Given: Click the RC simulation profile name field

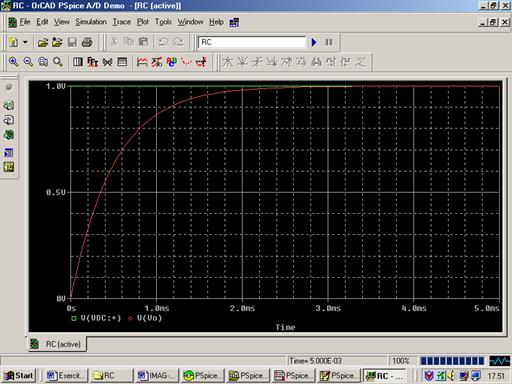Looking at the screenshot, I should click(x=252, y=42).
